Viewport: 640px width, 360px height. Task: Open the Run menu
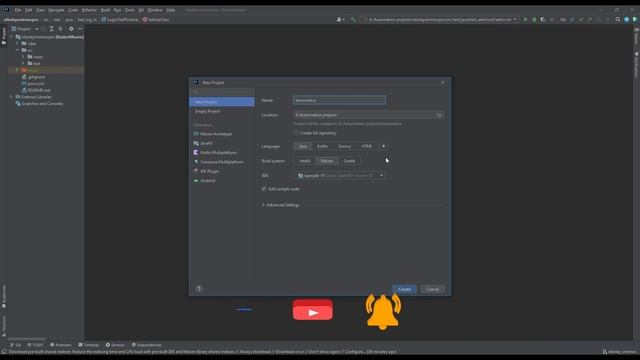[x=117, y=10]
